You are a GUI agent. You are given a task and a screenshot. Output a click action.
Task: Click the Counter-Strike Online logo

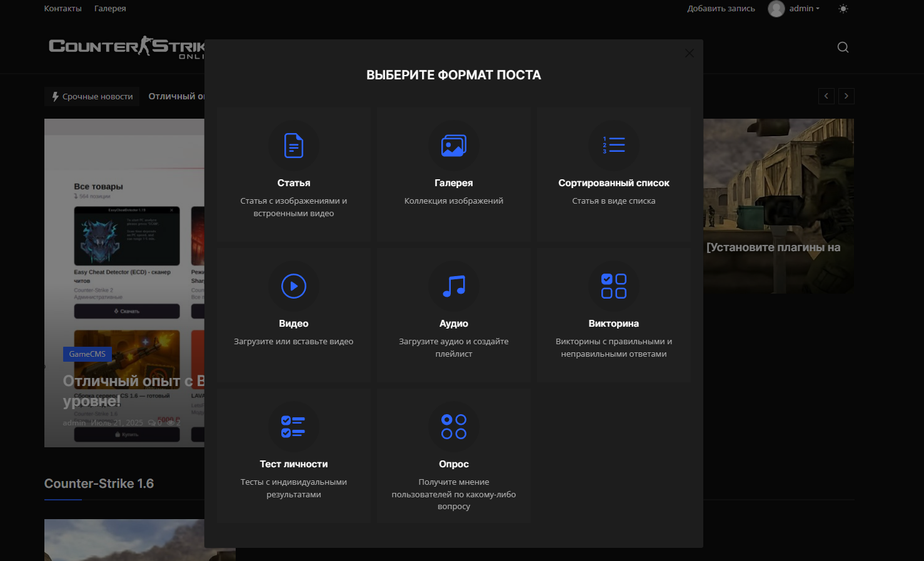click(x=126, y=47)
